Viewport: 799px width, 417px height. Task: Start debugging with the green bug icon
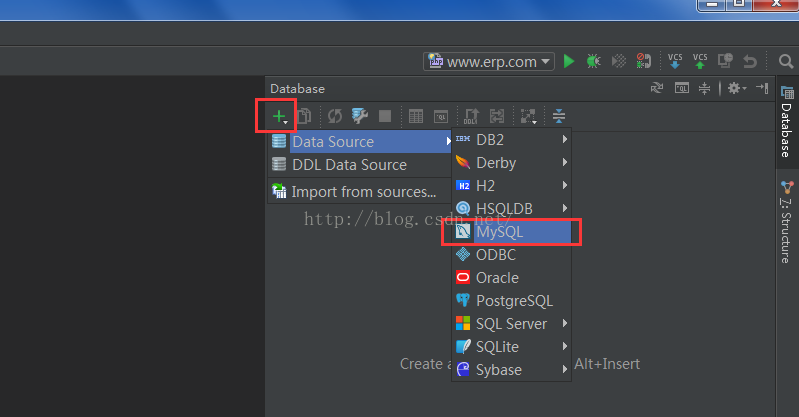click(593, 62)
